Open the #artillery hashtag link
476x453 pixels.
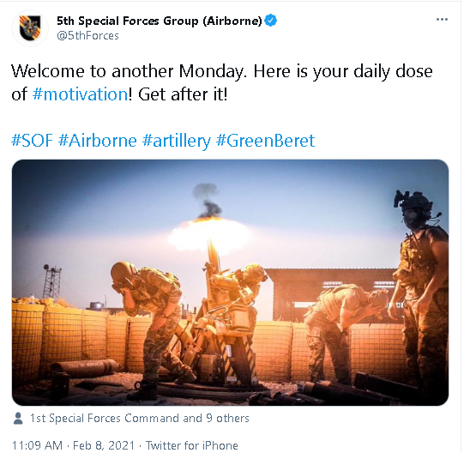177,140
